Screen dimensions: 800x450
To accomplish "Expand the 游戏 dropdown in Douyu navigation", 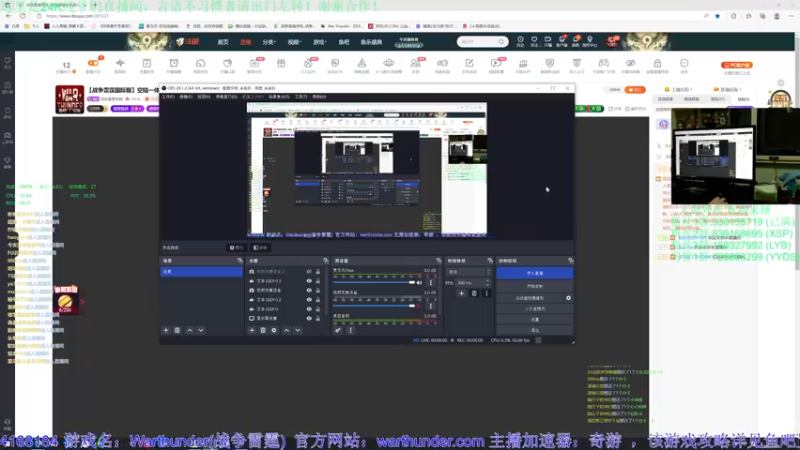I will (319, 42).
